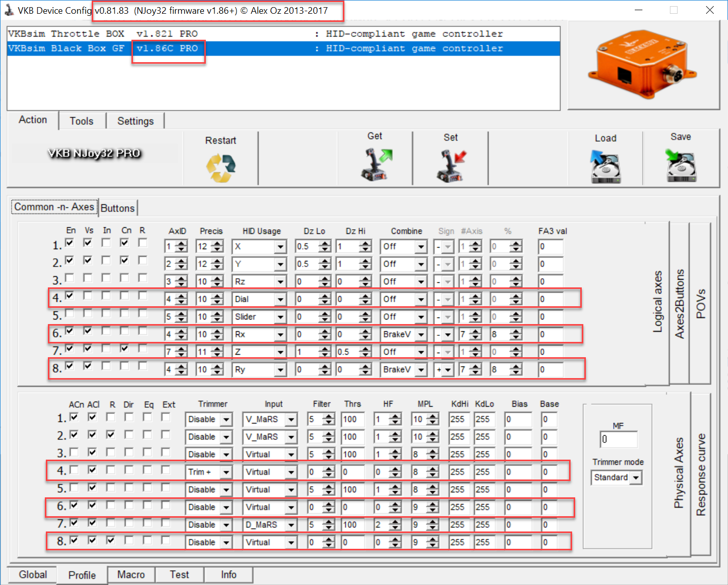
Task: Click #Axis spinner arrows for logical axis 6
Action: click(475, 335)
